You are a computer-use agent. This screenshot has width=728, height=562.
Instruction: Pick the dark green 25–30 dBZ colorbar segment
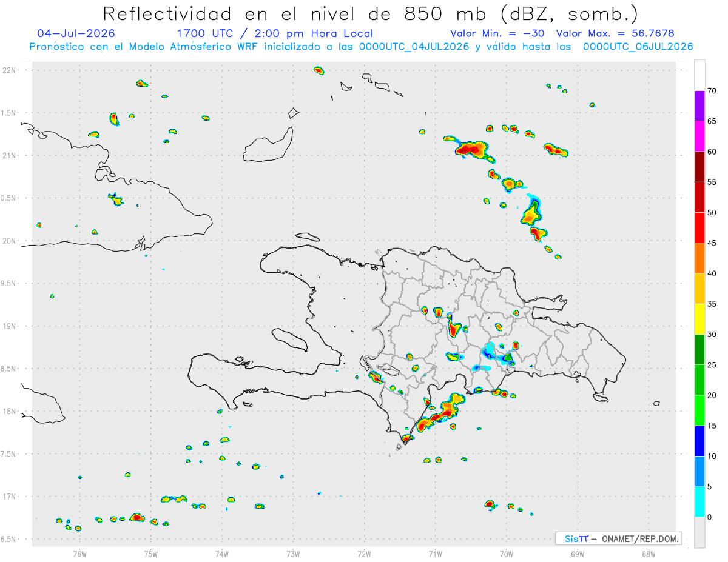[x=699, y=350]
